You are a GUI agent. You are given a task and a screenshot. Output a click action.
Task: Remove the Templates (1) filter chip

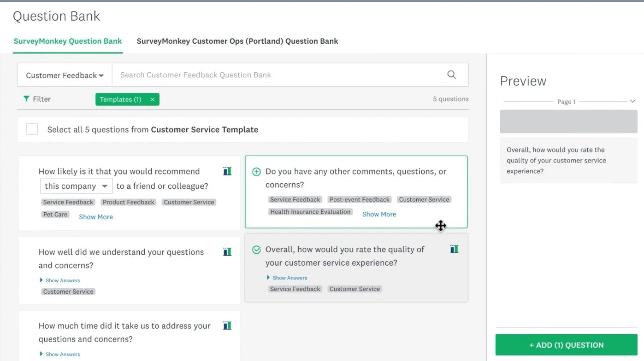[x=152, y=99]
